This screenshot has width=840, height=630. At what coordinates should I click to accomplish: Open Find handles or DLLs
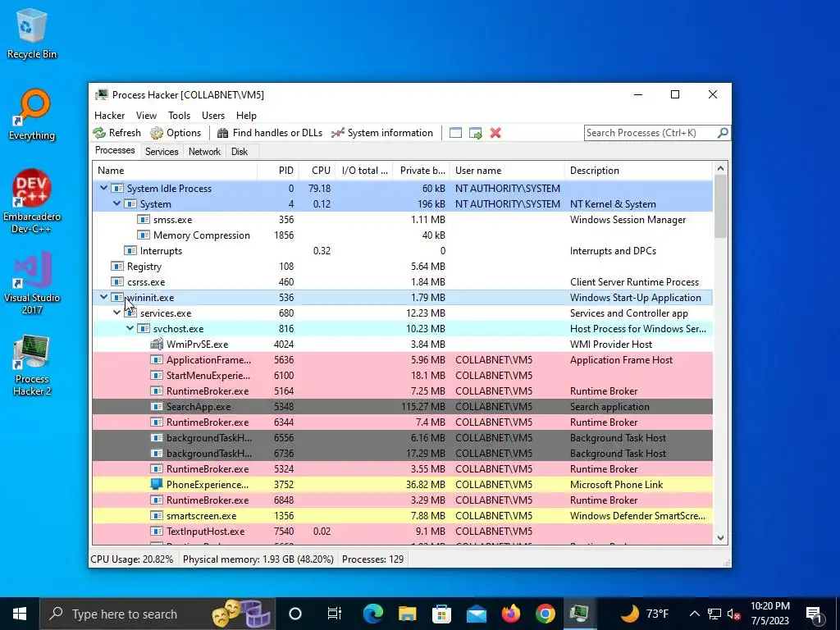[270, 133]
